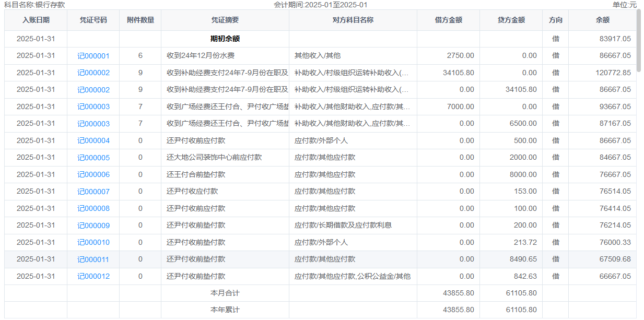
Task: Open voucher 记000006 details
Action: 93,175
